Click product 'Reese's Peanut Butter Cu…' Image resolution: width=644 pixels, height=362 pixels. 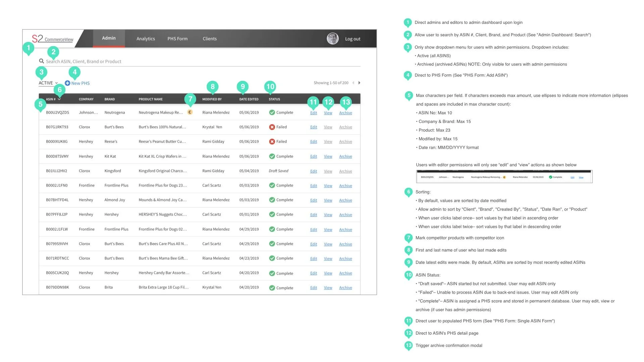click(162, 141)
